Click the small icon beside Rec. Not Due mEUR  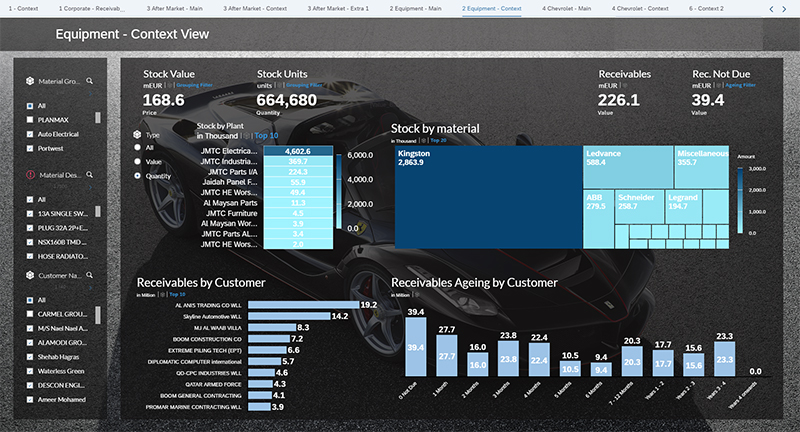tap(718, 86)
